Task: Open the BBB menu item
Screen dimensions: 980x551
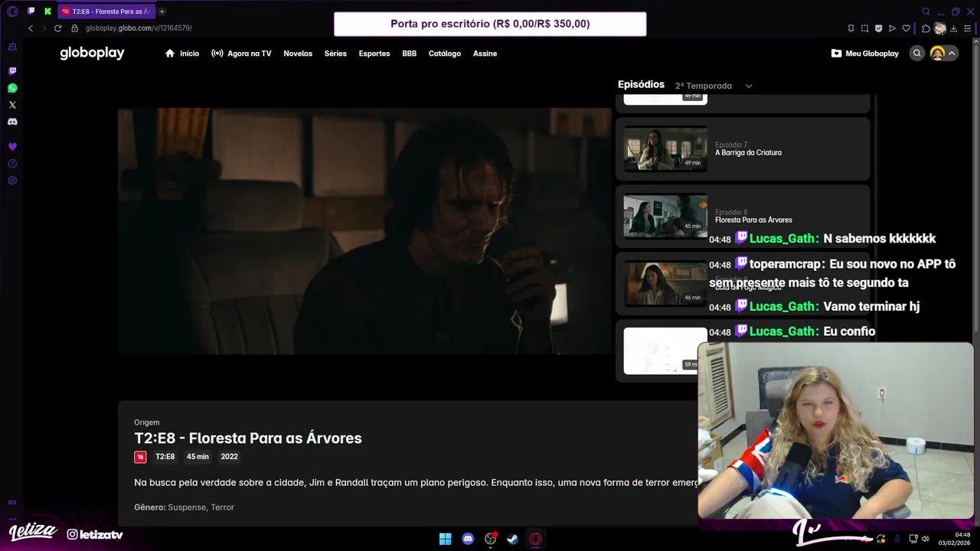Action: click(410, 54)
